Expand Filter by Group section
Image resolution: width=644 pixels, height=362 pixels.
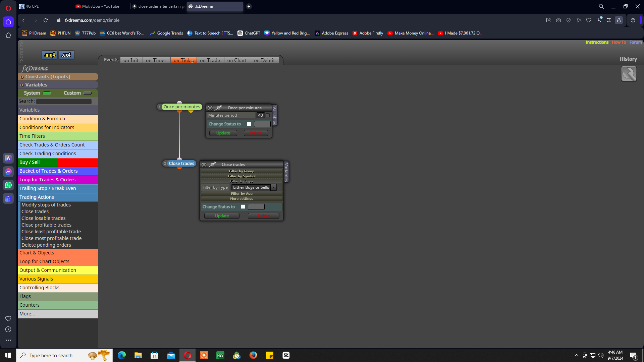click(x=241, y=171)
